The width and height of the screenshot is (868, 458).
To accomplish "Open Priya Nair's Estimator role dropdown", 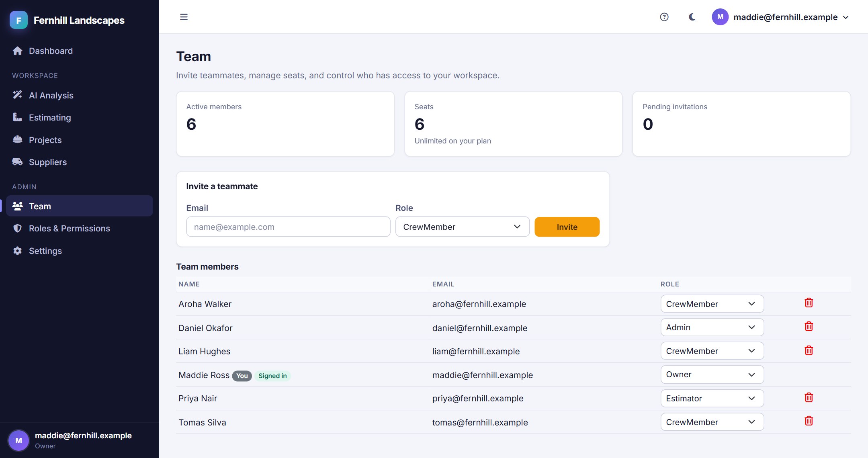I will pyautogui.click(x=712, y=399).
